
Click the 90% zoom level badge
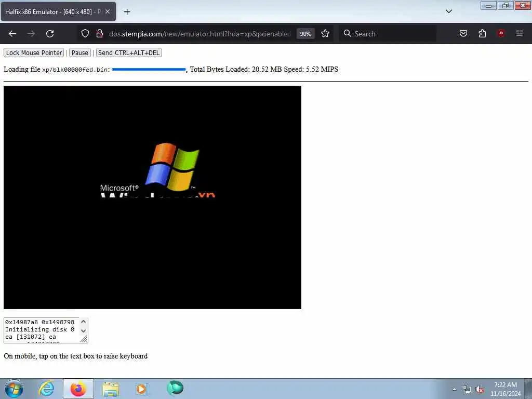(305, 34)
